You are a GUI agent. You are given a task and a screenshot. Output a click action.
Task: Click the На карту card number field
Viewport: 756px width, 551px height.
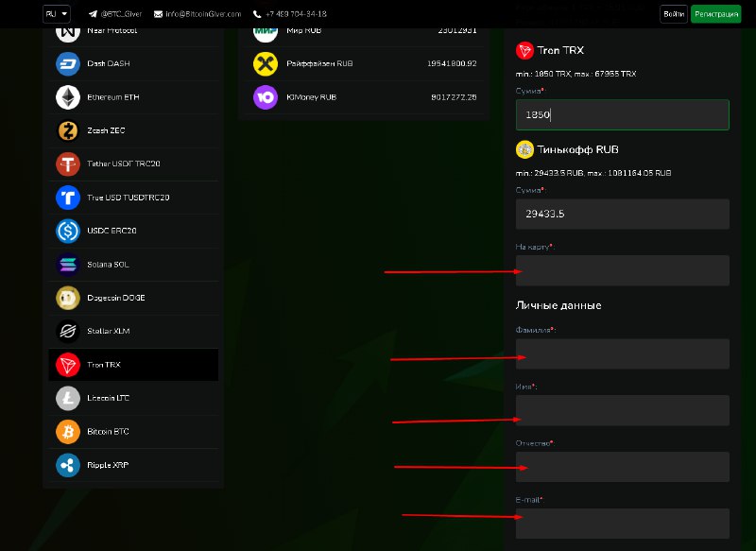coord(623,270)
